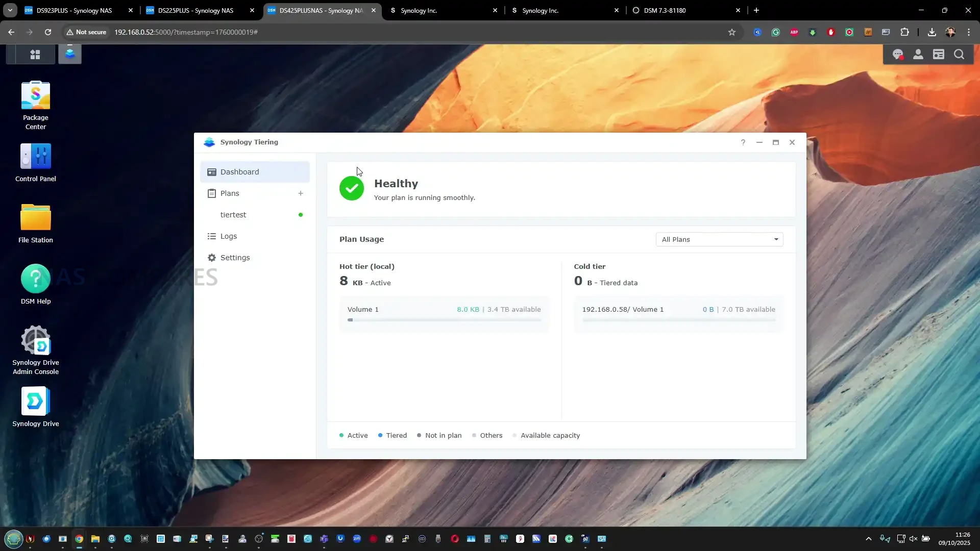
Task: Switch to the DS923PLUS browser tab
Action: tap(74, 10)
